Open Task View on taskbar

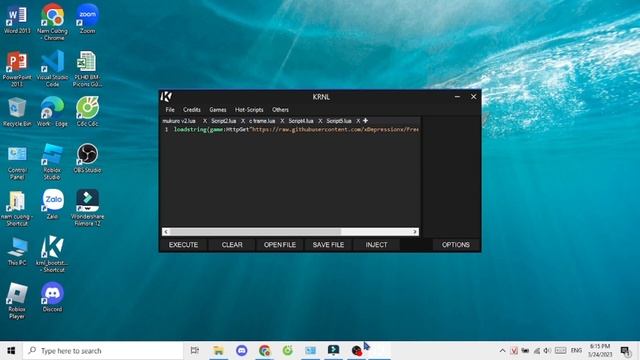pos(195,351)
